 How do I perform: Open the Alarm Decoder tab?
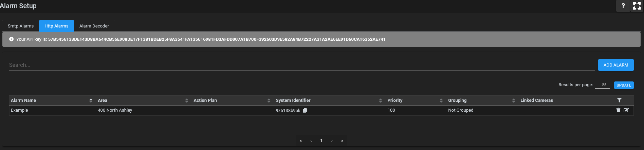pos(94,26)
